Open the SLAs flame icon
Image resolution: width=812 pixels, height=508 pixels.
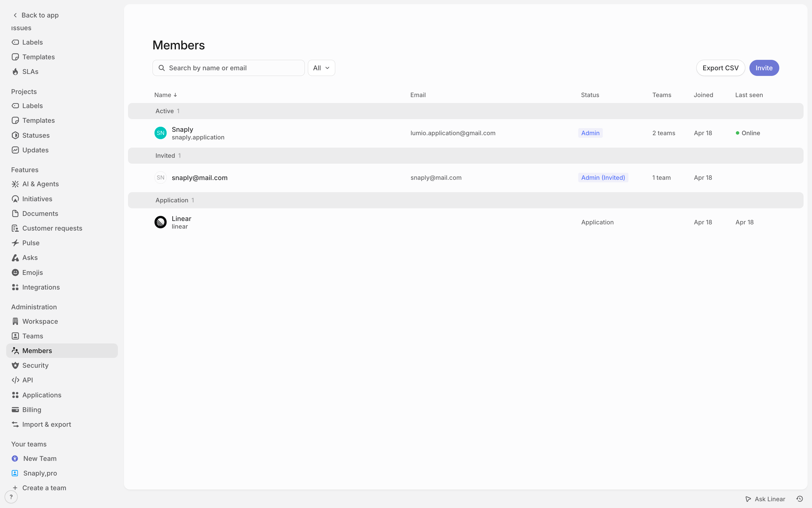[x=15, y=72]
